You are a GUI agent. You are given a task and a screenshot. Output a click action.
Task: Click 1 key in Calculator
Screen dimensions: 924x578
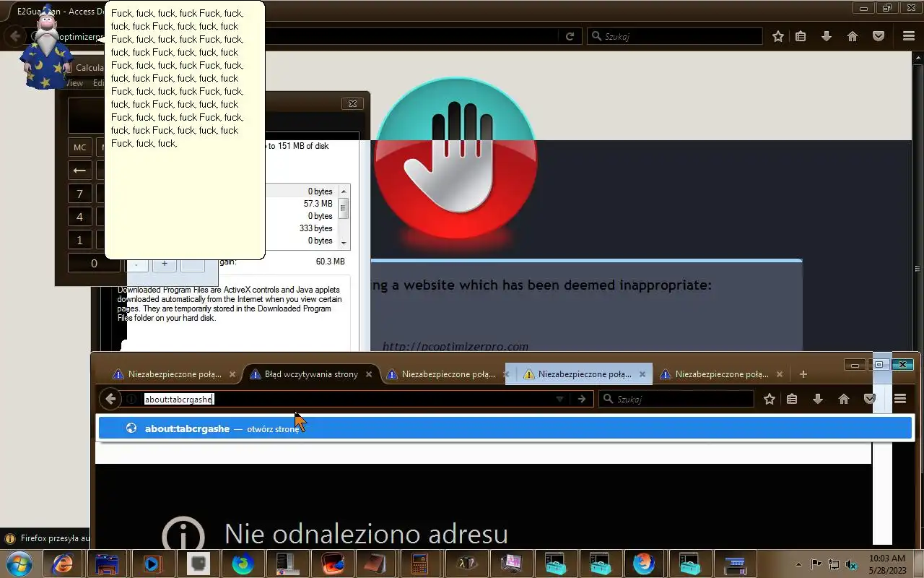tap(79, 240)
